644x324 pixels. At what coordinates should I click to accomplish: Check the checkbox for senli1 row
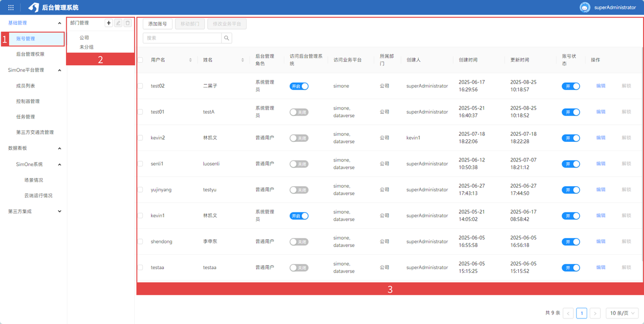[140, 164]
